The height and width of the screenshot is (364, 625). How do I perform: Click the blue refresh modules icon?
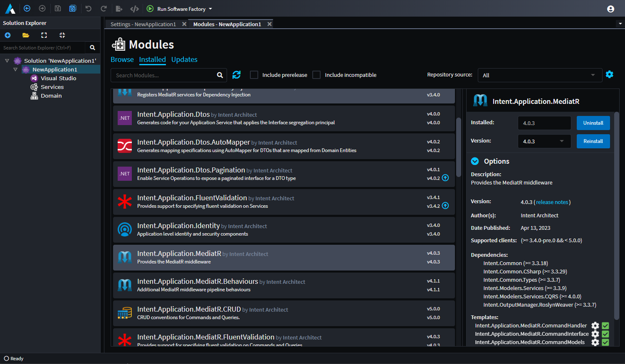(x=237, y=75)
